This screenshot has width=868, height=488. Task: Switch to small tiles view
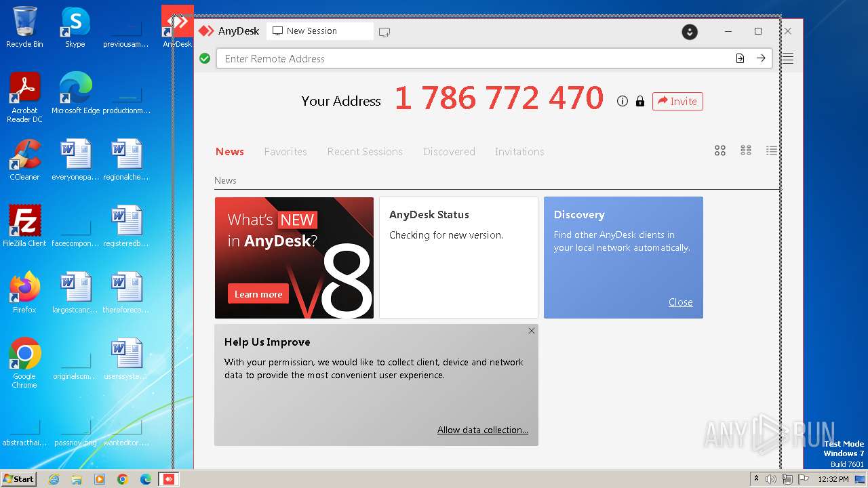[746, 150]
